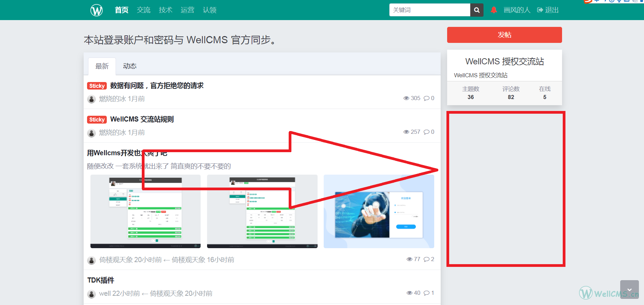Open the TDK插件 post
This screenshot has height=305, width=644.
[101, 280]
